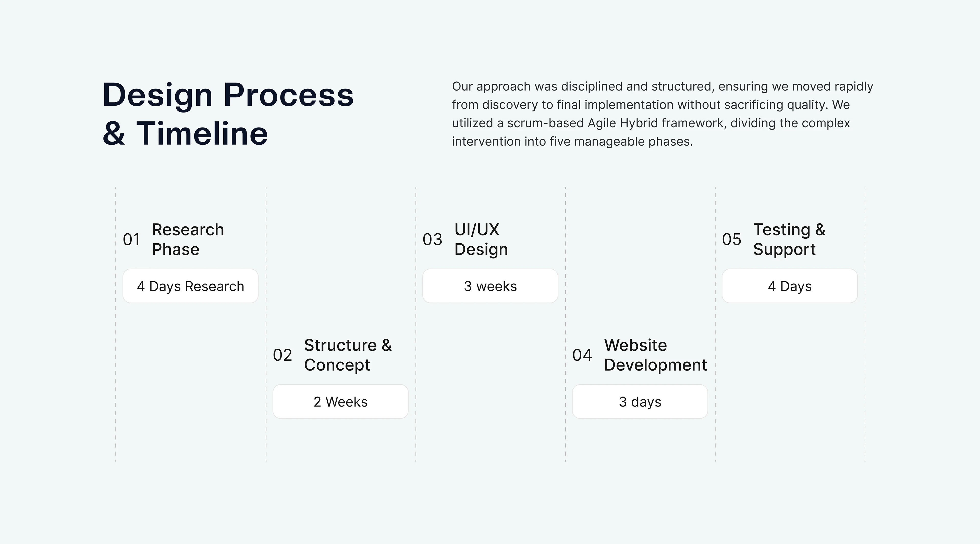980x544 pixels.
Task: Click the "2 Weeks" duration pill
Action: click(340, 402)
